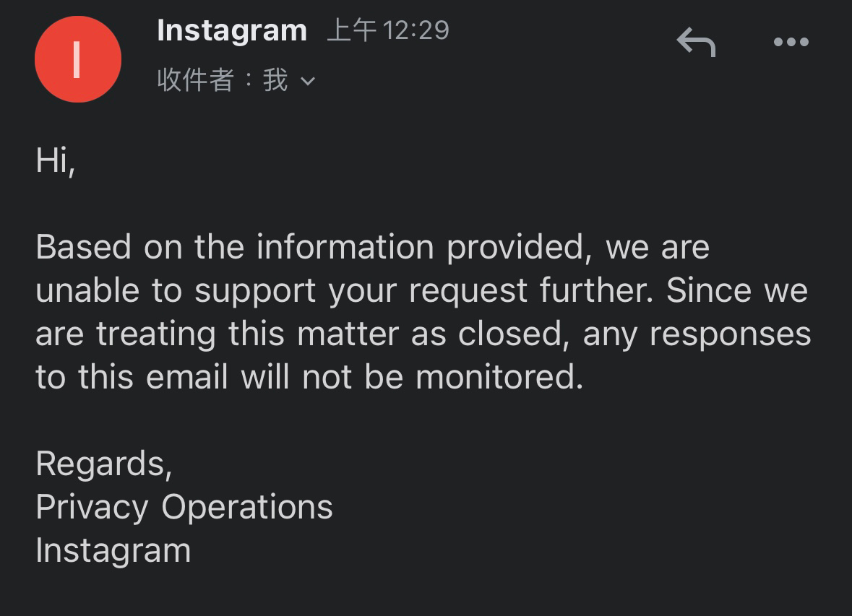Click the Hi, greeting line

(x=55, y=161)
